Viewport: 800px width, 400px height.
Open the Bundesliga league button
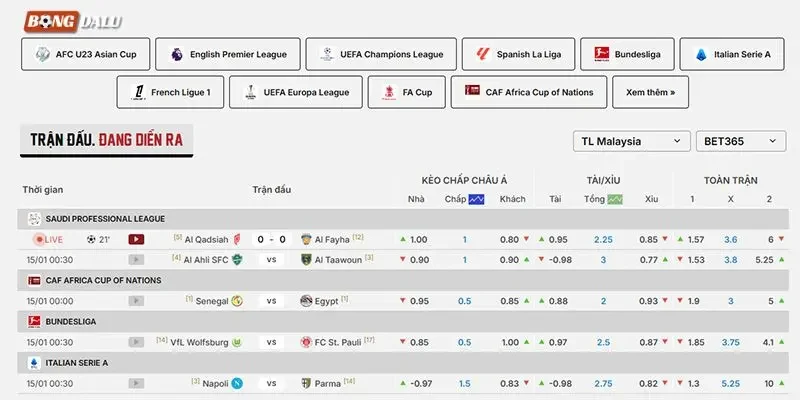click(627, 54)
